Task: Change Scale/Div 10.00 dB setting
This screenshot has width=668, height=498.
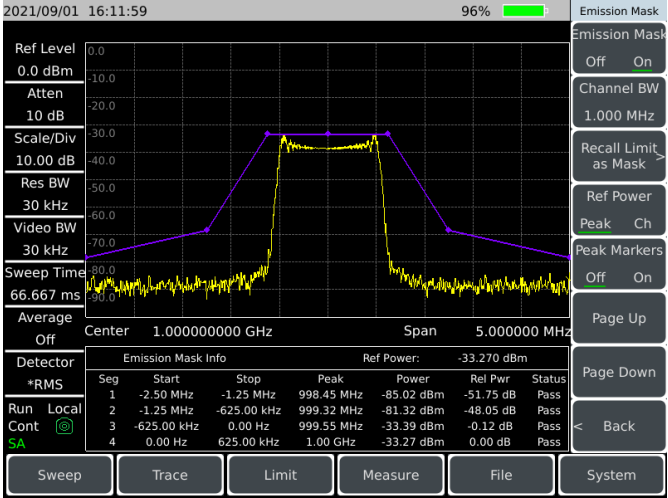Action: [45, 149]
